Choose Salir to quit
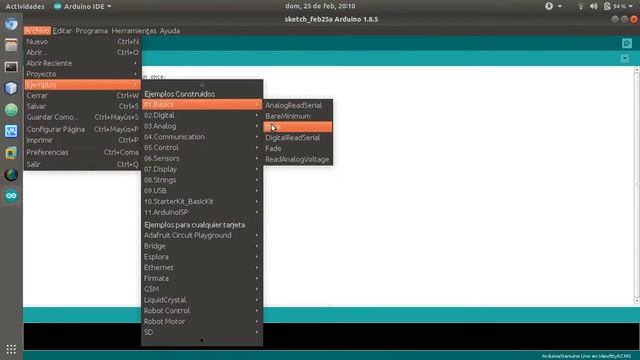The width and height of the screenshot is (640, 360). point(82,164)
